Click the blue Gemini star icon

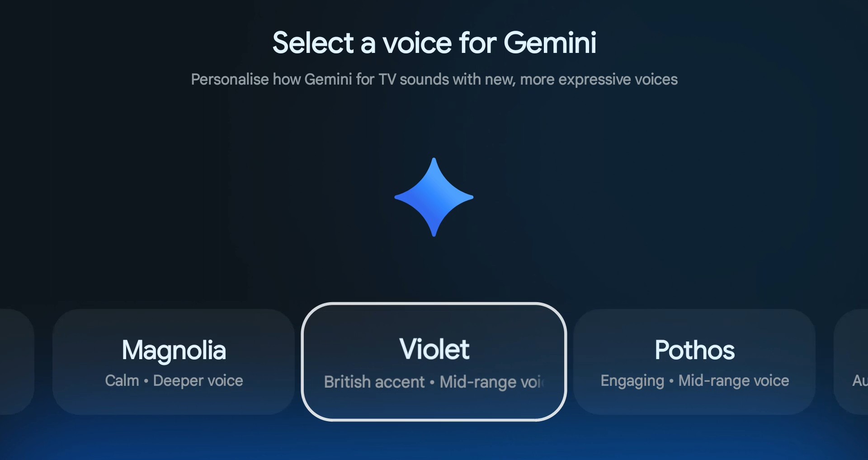[x=434, y=197]
